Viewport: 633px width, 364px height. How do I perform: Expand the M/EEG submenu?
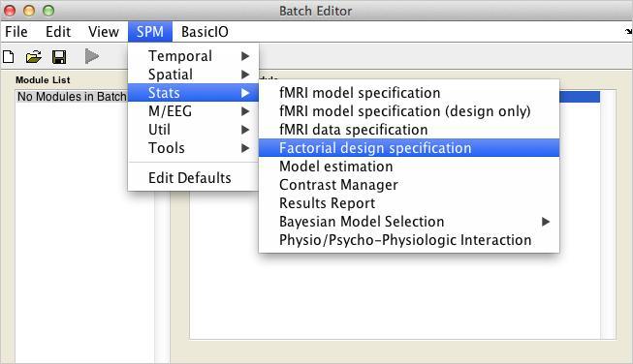tap(193, 111)
